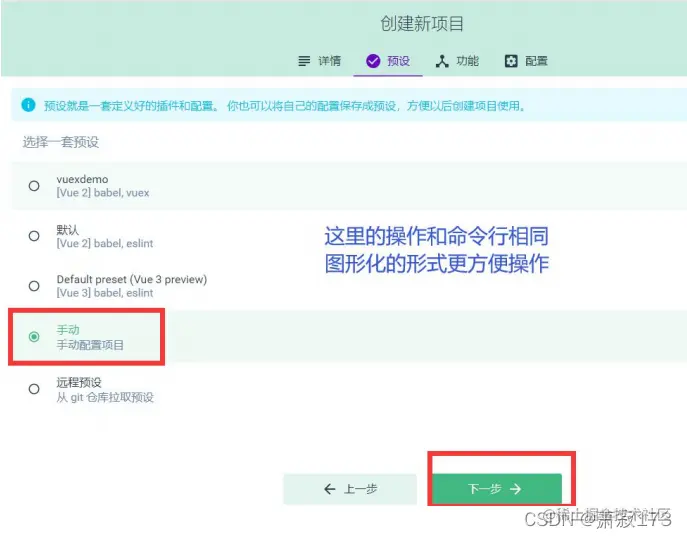Go to the 配置 configuration tab

[x=526, y=61]
